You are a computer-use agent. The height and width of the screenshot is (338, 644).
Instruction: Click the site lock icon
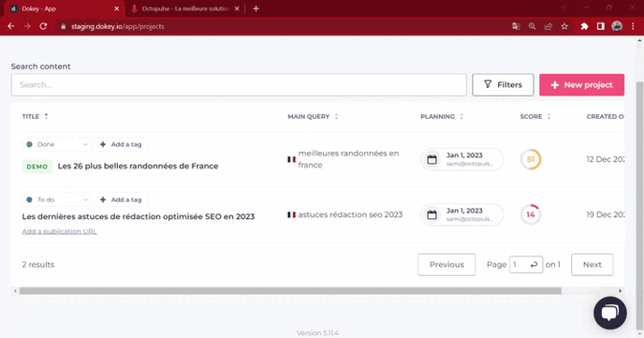tap(63, 26)
